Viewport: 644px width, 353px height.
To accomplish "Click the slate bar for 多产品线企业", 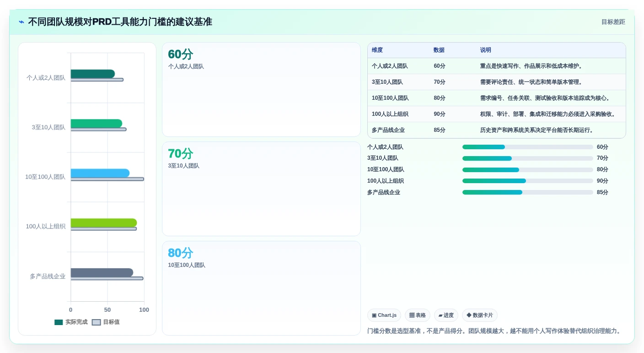I will 102,272.
